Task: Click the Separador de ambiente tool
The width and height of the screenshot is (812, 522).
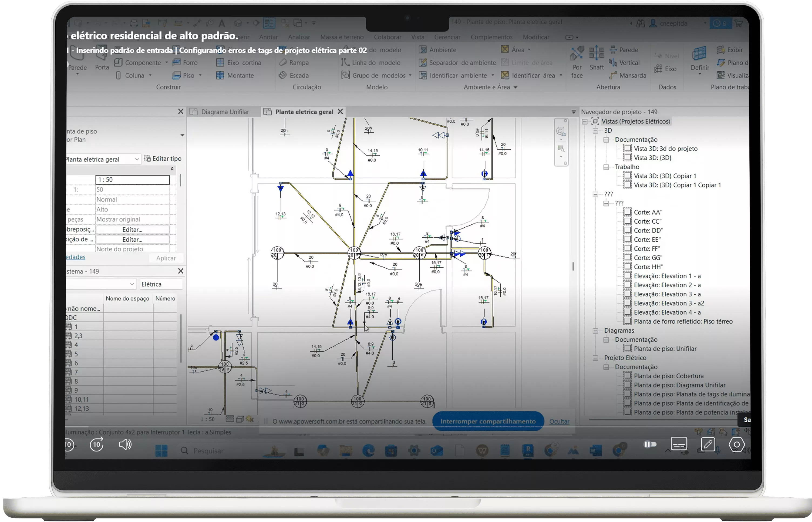Action: [457, 63]
